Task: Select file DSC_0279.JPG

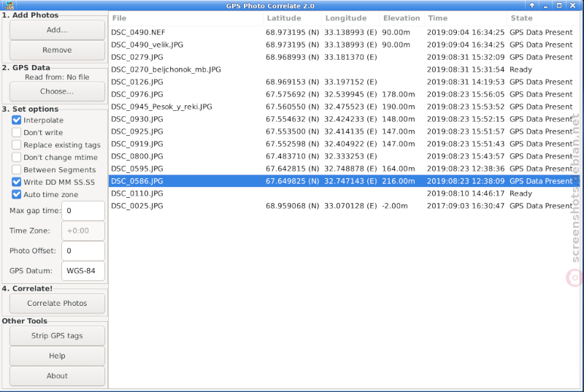Action: tap(344, 57)
